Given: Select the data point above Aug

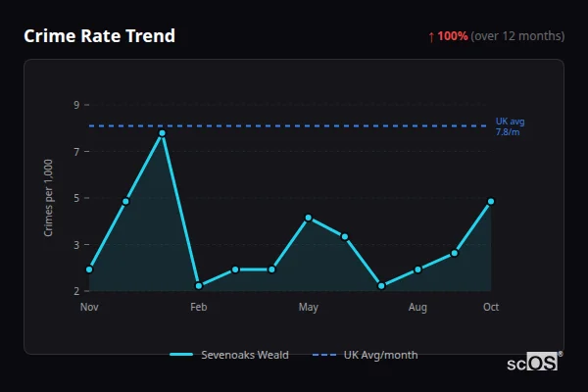Looking at the screenshot, I should 417,269.
